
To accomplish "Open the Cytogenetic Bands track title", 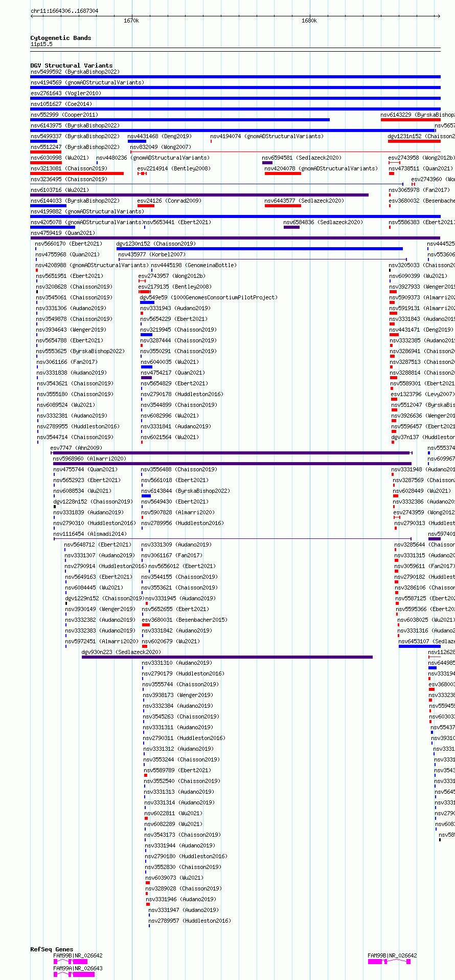I will (60, 38).
